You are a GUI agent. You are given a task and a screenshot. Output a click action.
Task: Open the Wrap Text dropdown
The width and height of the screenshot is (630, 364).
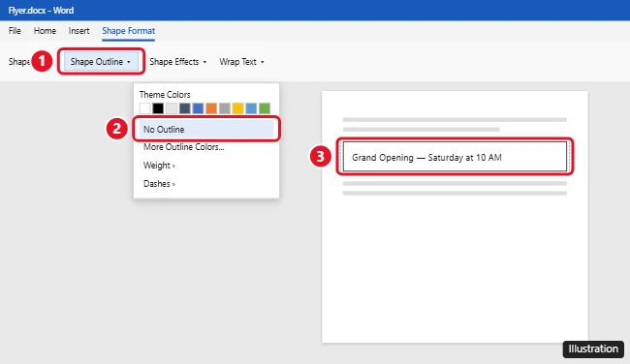coord(241,61)
